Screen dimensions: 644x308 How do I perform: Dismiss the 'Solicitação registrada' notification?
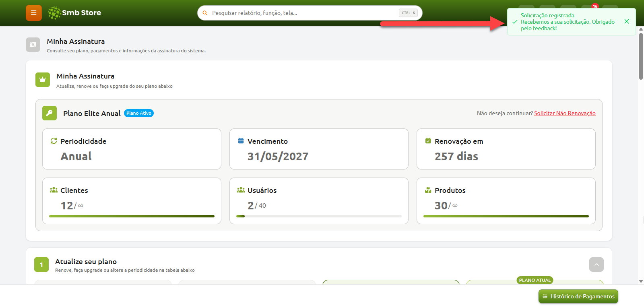[x=627, y=21]
